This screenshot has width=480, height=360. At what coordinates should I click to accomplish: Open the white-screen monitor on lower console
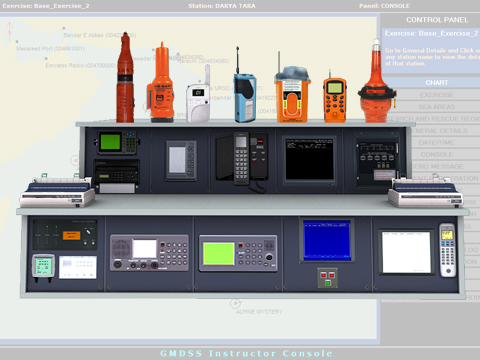click(x=406, y=252)
